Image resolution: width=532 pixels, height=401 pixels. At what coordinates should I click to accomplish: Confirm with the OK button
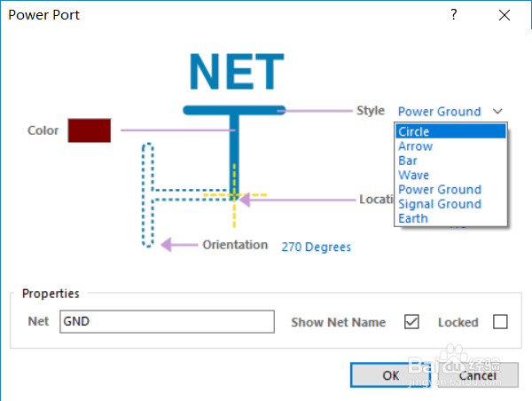[x=390, y=375]
